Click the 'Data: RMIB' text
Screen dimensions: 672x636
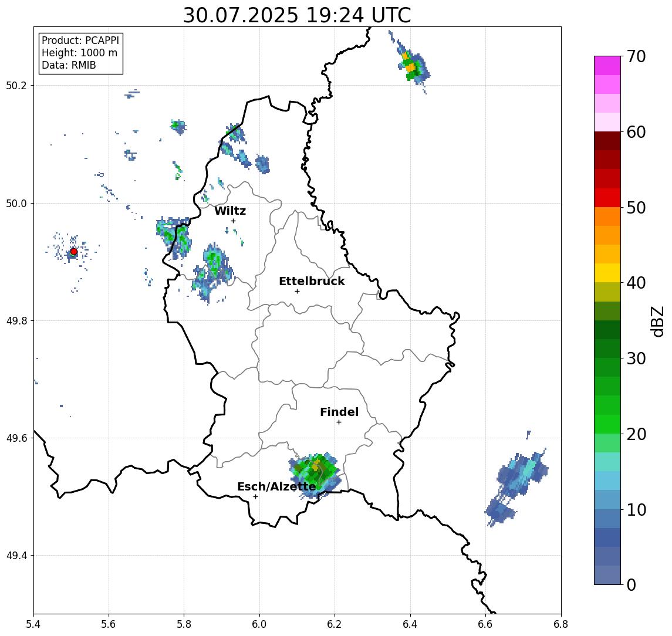(x=69, y=65)
